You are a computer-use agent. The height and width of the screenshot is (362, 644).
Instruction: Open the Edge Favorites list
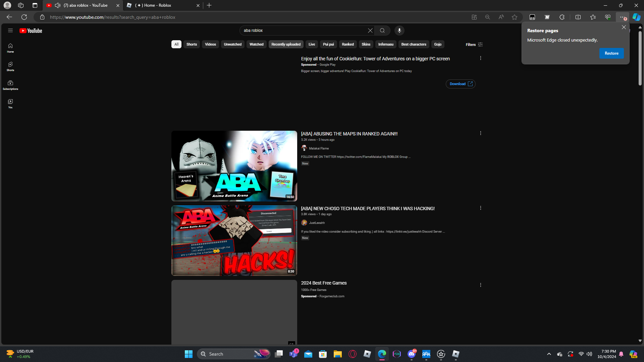(593, 17)
